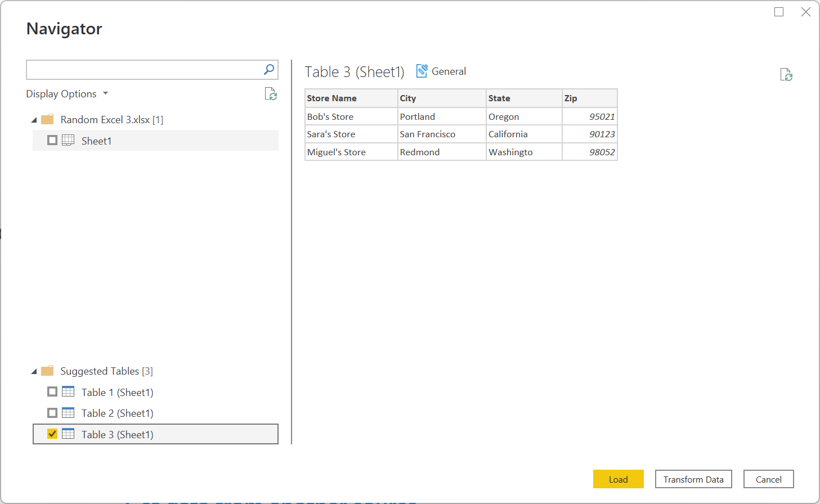
Task: Click the Transform Data button
Action: 693,479
